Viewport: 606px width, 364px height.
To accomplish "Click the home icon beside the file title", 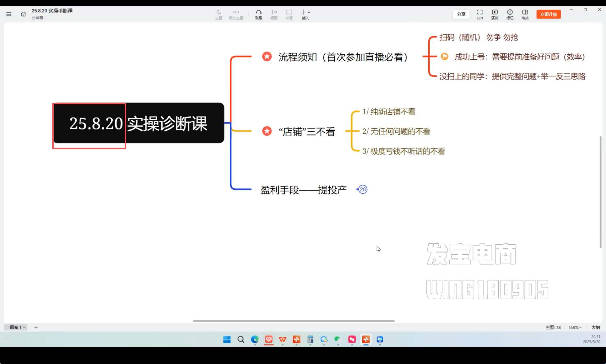I will [23, 14].
